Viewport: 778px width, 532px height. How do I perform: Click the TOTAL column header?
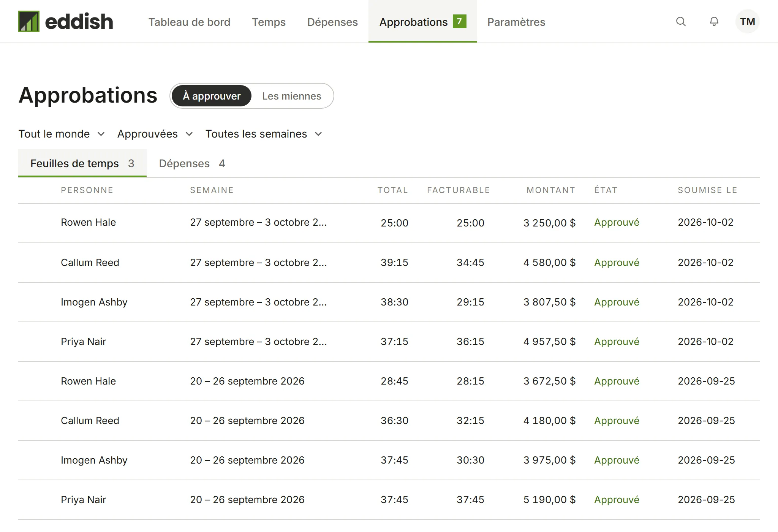[x=393, y=190]
